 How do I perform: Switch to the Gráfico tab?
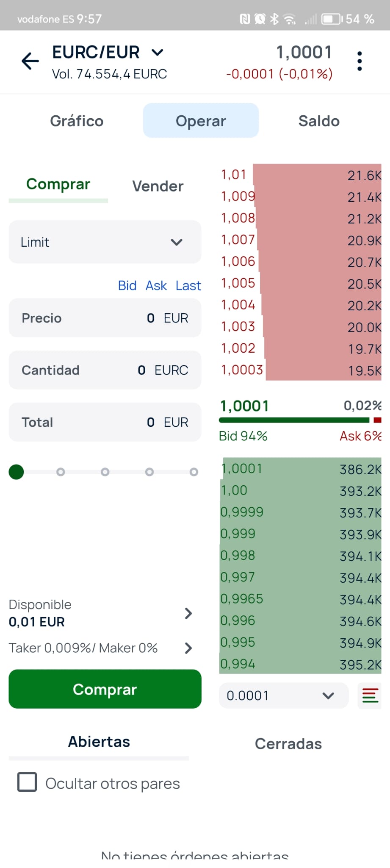(x=77, y=121)
